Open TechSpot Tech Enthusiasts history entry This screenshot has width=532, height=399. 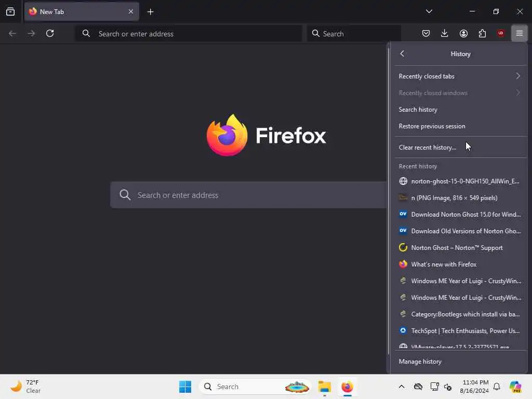coord(460,331)
